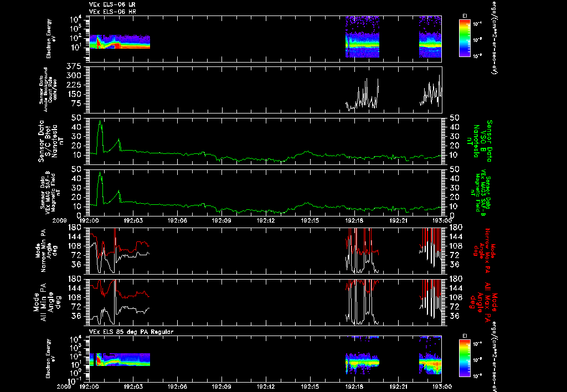
Task: Select the white "VEx MAG SAF-B Magnetic Field" label
Action: pyautogui.click(x=50, y=192)
